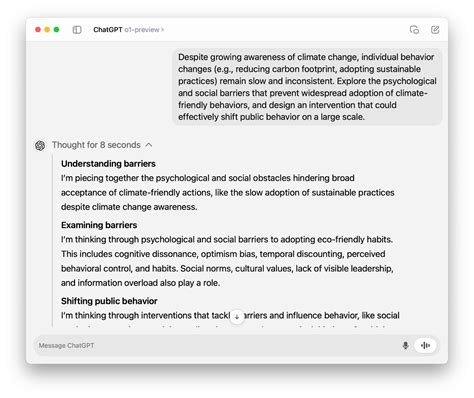474x398 pixels.
Task: Click the "Thought for 8 seconds" label
Action: [96, 145]
